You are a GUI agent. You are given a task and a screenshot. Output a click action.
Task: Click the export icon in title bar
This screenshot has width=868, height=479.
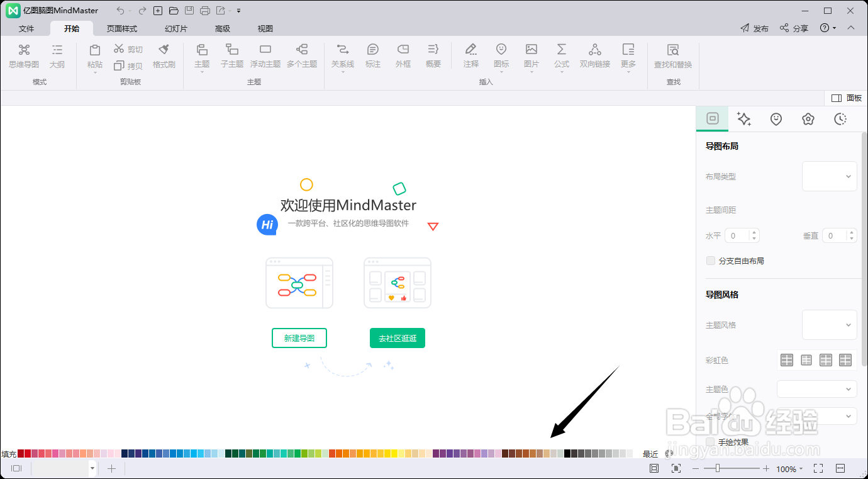pyautogui.click(x=220, y=11)
